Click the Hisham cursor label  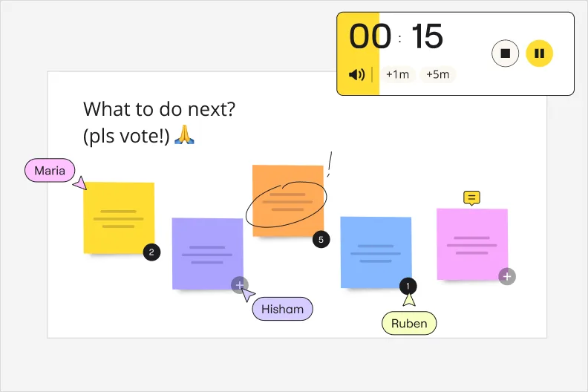(x=282, y=309)
